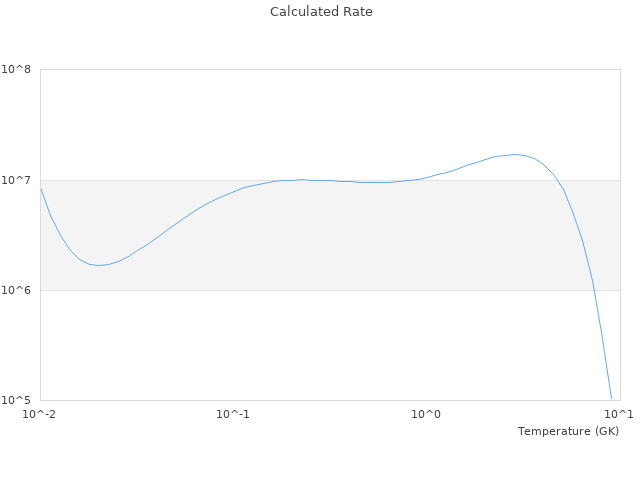The width and height of the screenshot is (640, 480).
Task: Click the curve's steep drop crossing 10^6
Action: tap(593, 290)
